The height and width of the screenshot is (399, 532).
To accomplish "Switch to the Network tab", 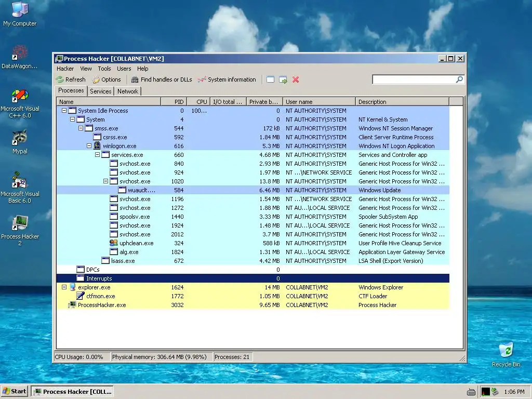I will tap(128, 91).
